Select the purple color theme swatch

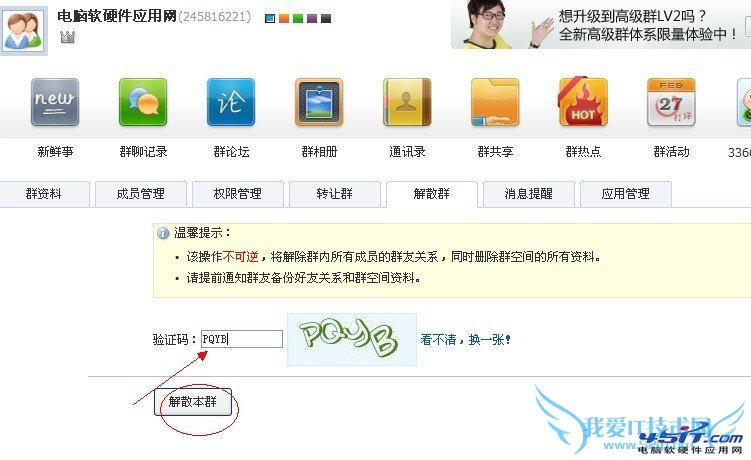click(312, 19)
